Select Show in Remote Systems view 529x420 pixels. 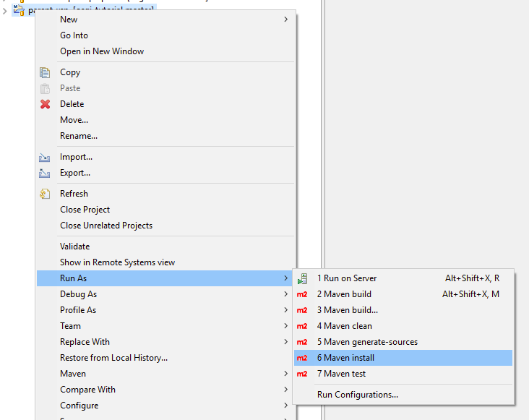click(x=117, y=262)
